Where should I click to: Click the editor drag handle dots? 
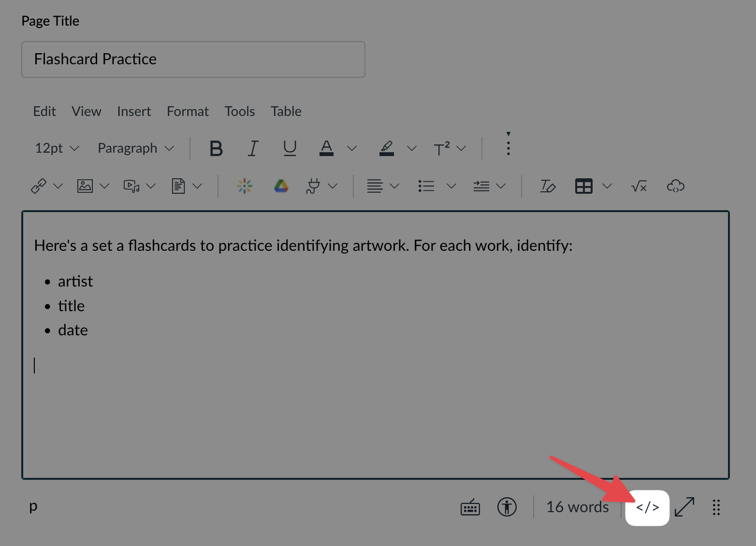[716, 507]
